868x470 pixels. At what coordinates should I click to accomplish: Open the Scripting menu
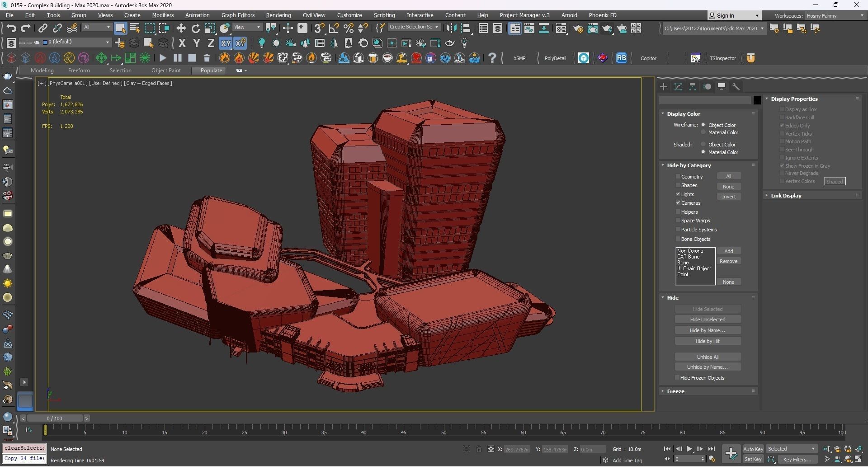(x=384, y=15)
